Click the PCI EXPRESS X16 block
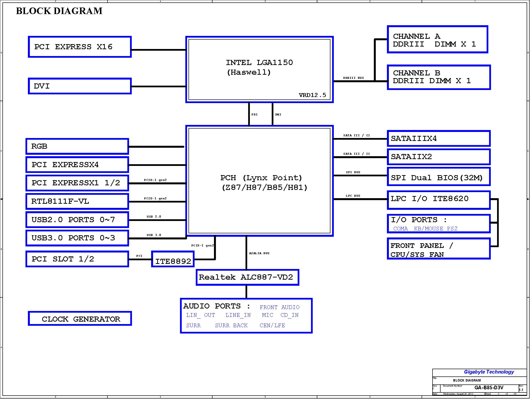This screenshot has height=399, width=532. point(80,47)
